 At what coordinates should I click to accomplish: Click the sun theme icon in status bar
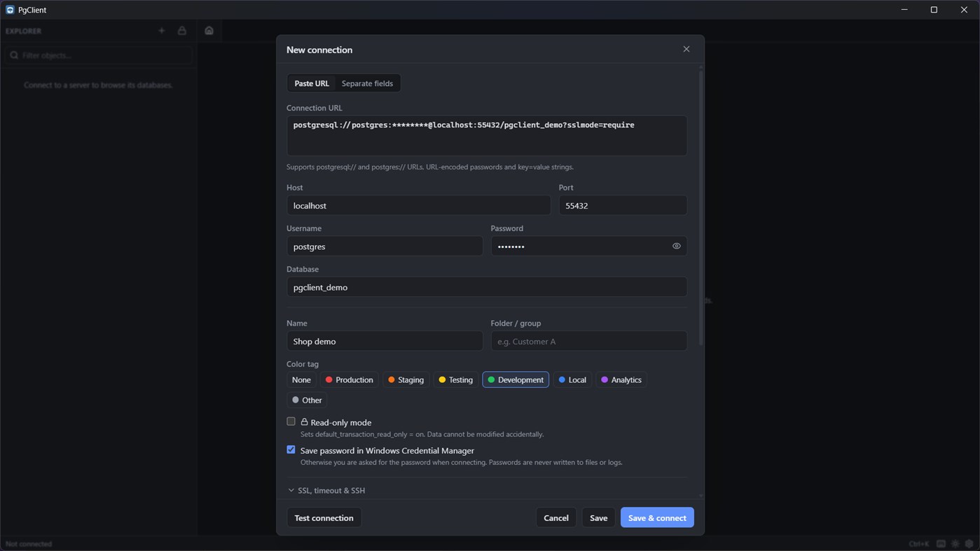[955, 544]
